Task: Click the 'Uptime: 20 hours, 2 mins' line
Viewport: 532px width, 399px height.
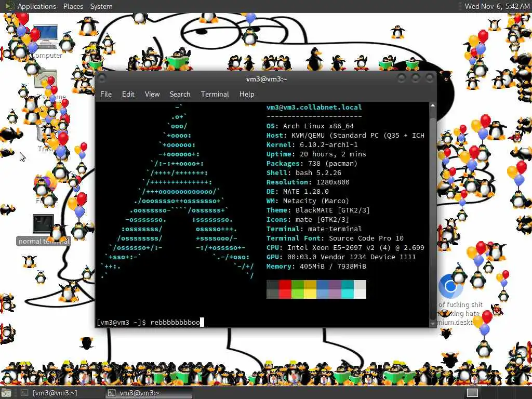Action: 316,154
